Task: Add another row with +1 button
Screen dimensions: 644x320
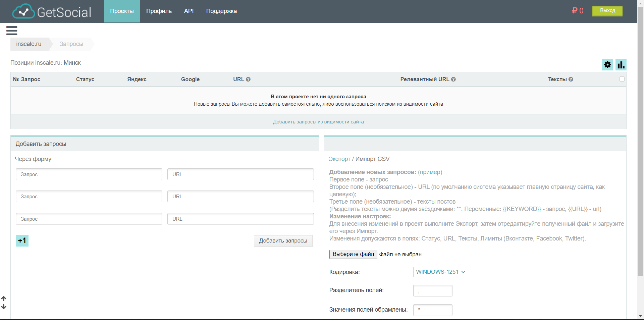Action: click(22, 241)
